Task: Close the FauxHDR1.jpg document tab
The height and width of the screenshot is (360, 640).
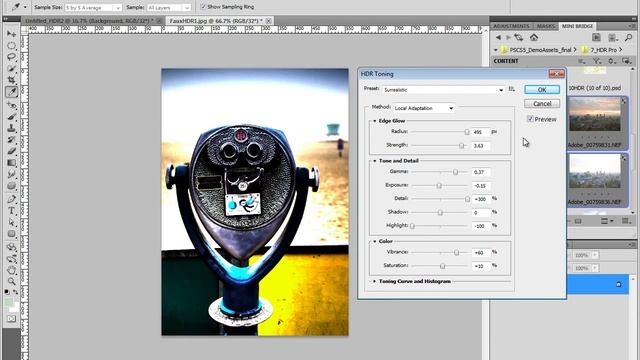Action: (269, 20)
